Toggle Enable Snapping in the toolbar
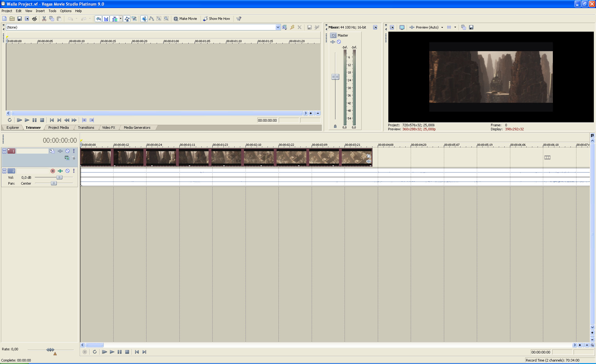Viewport: 596px width, 364px height. (x=98, y=19)
